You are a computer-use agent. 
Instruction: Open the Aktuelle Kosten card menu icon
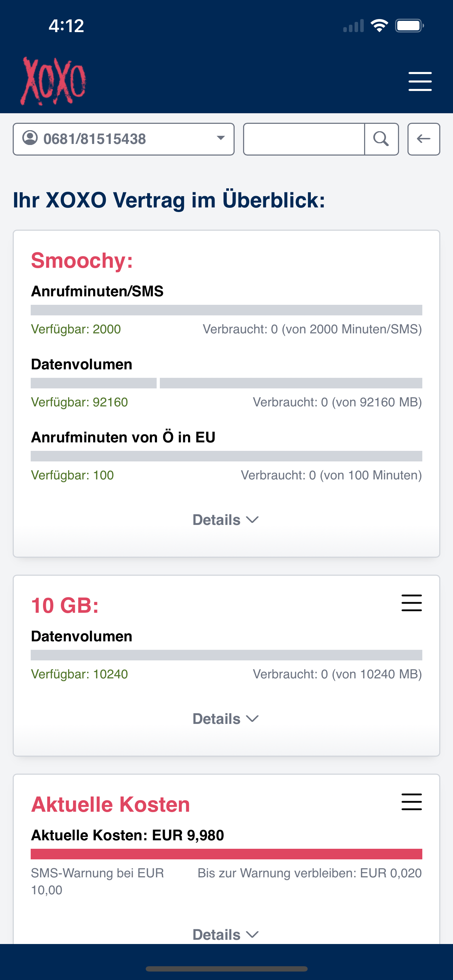click(x=411, y=802)
